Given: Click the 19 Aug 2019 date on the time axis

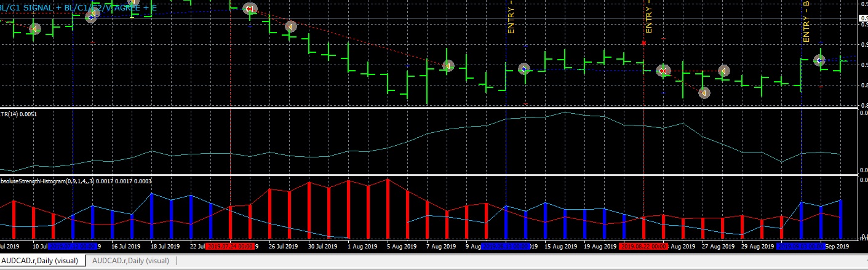Looking at the screenshot, I should 599,247.
